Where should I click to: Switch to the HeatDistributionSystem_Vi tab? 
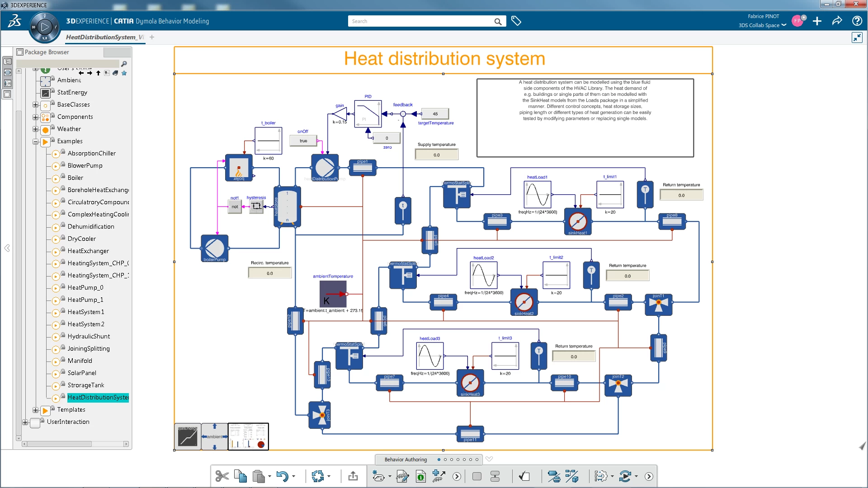coord(105,38)
